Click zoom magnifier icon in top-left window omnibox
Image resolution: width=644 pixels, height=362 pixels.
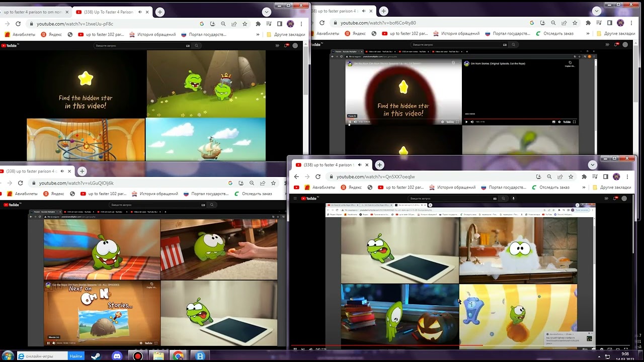(x=223, y=24)
